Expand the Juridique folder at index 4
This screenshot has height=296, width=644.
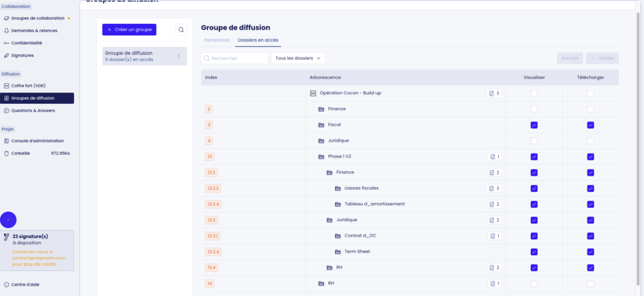(321, 140)
